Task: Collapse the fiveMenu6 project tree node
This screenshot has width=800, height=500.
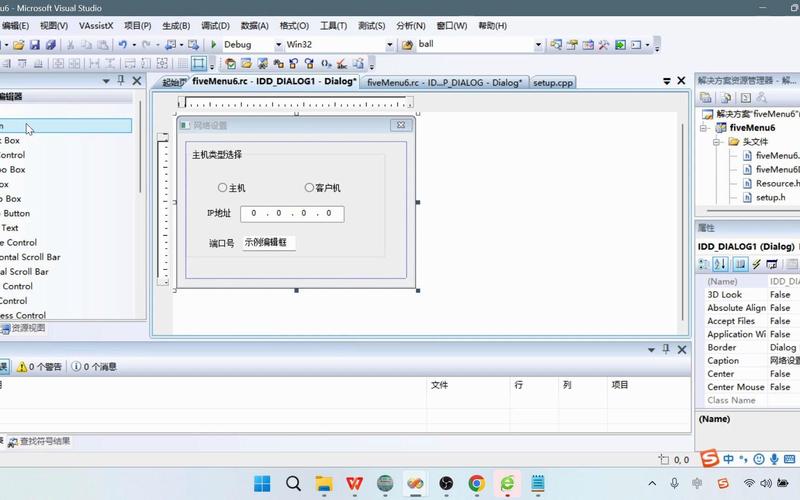Action: pos(703,128)
